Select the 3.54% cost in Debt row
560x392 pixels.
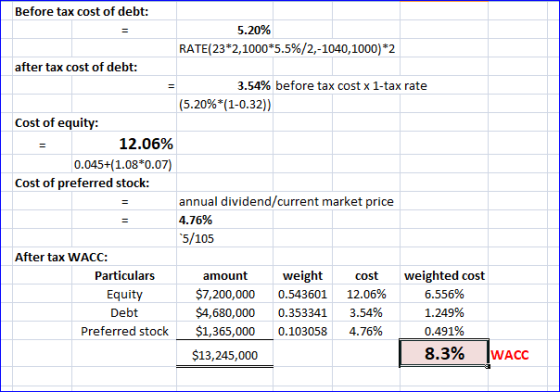pyautogui.click(x=366, y=313)
